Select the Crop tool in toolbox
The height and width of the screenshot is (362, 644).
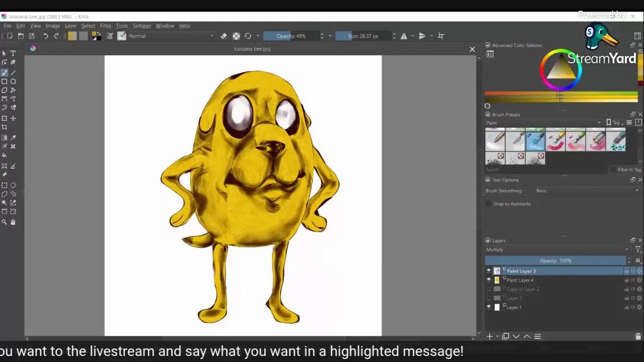pyautogui.click(x=5, y=127)
